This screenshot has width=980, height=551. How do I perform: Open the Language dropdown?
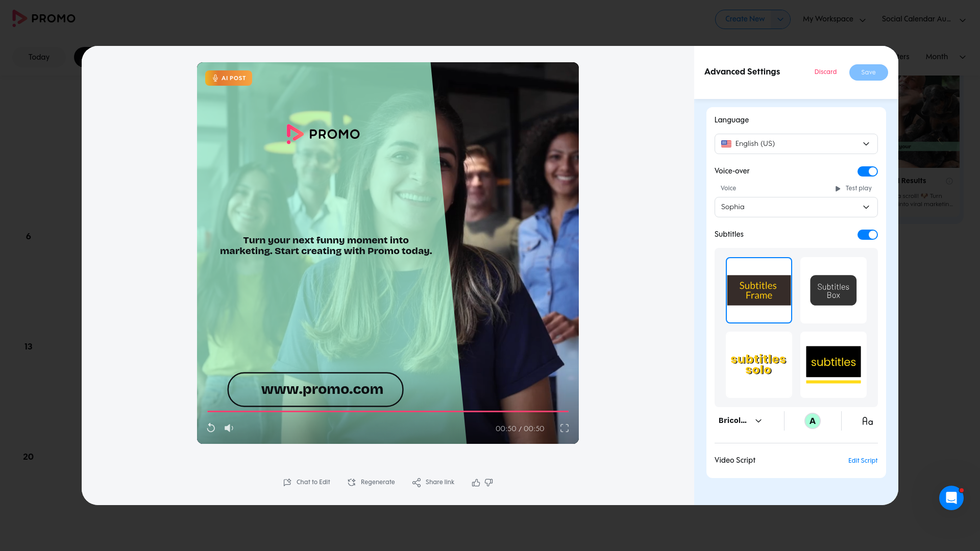point(796,143)
